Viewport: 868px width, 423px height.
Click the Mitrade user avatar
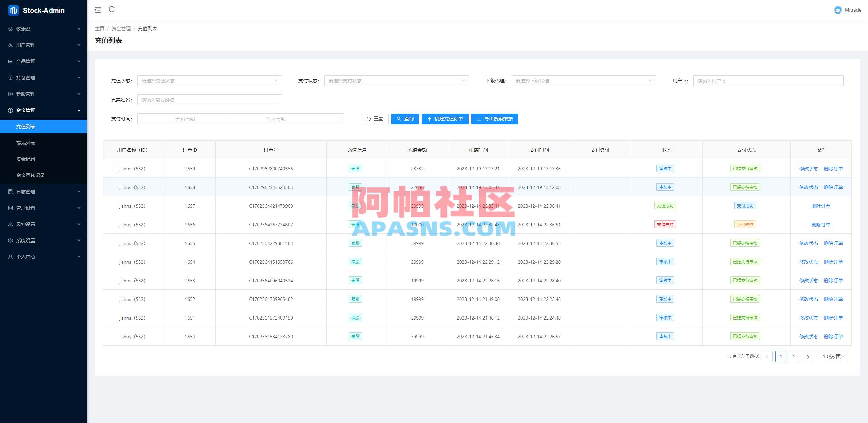click(839, 10)
